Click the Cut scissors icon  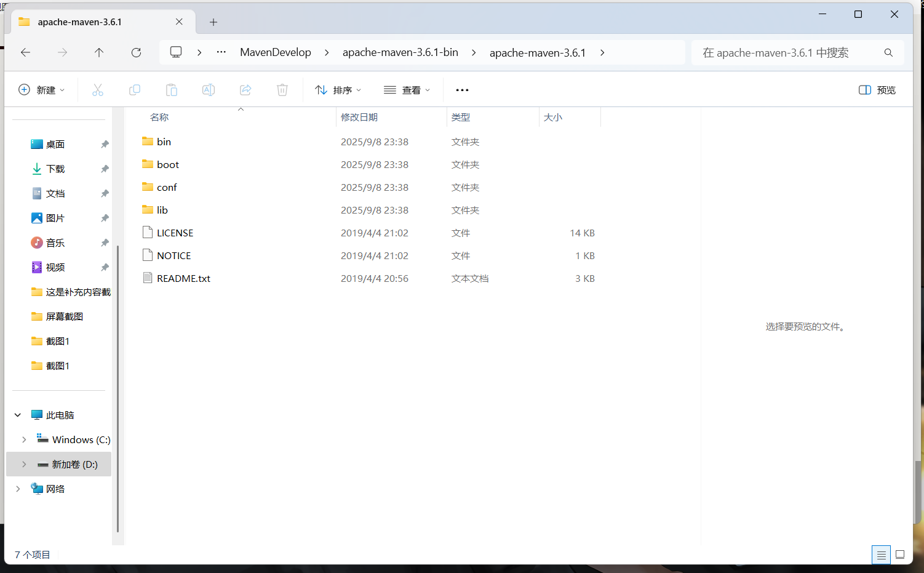click(x=98, y=90)
